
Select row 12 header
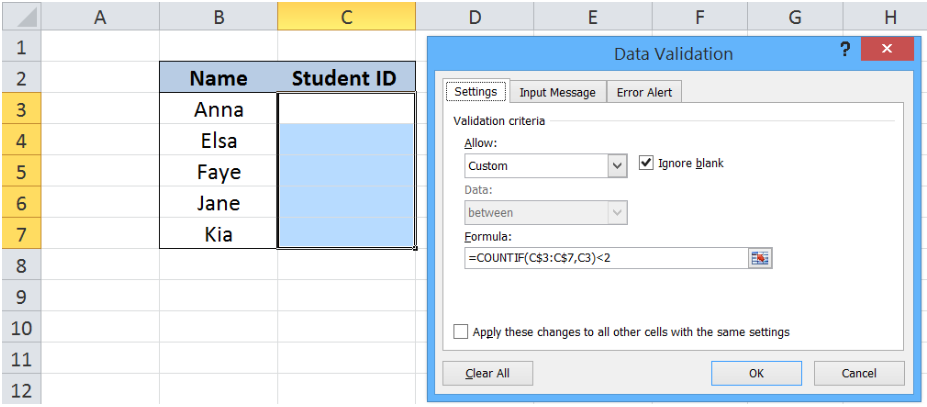click(21, 390)
